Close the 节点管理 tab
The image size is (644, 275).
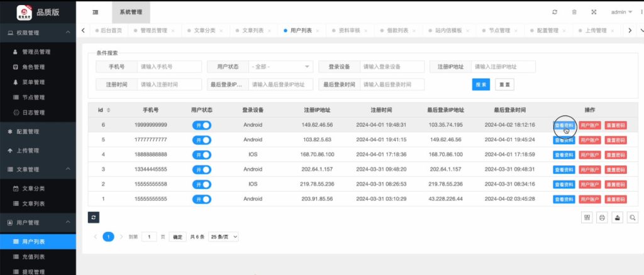point(516,31)
